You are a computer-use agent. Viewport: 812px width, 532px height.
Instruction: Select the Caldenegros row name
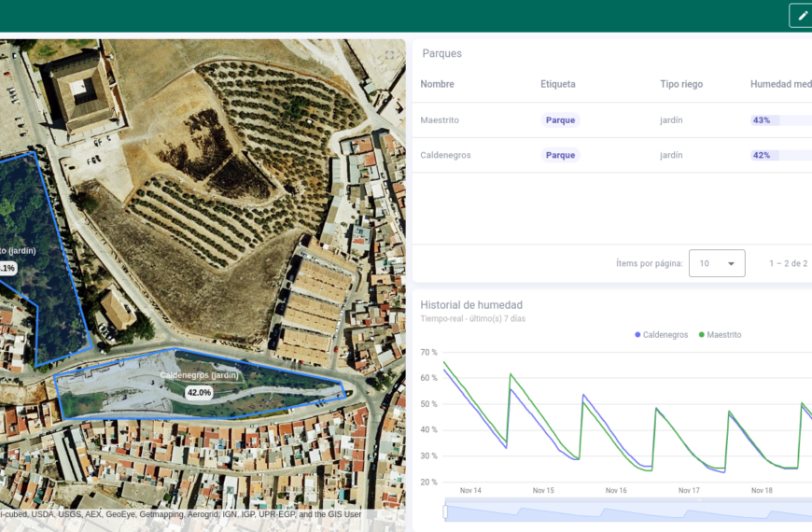click(445, 155)
